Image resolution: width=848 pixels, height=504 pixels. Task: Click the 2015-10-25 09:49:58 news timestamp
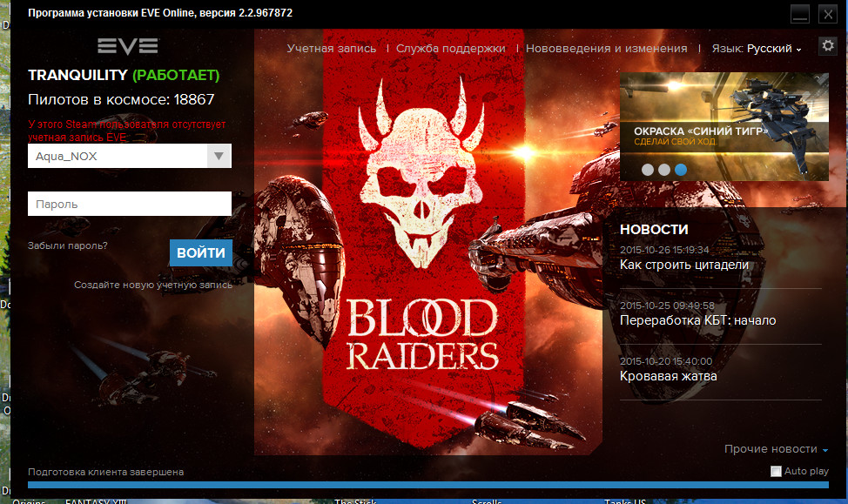tap(667, 306)
